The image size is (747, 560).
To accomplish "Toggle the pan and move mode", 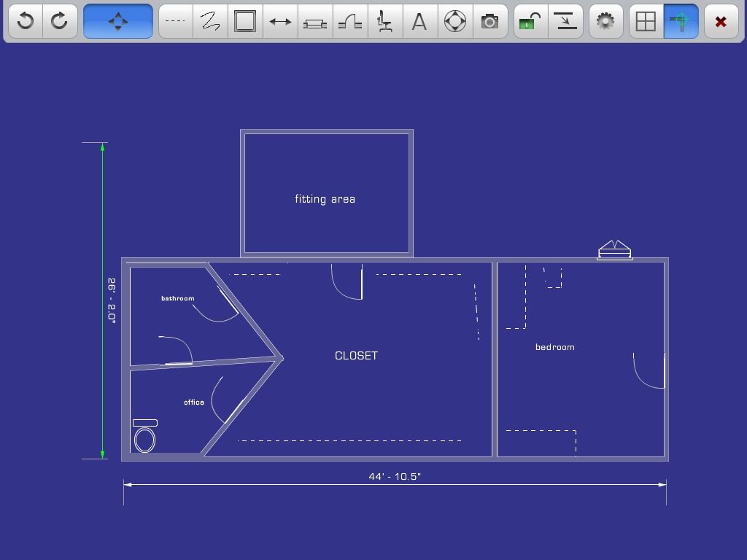I will click(x=117, y=21).
